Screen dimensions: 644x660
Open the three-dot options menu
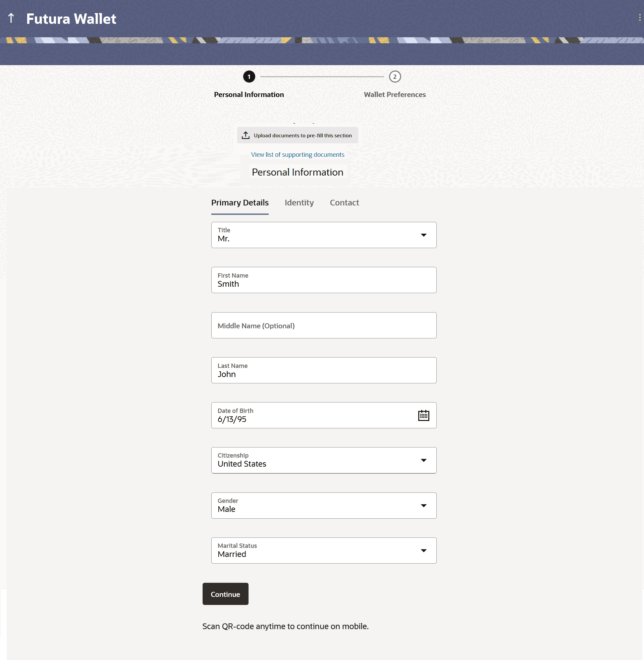click(639, 17)
